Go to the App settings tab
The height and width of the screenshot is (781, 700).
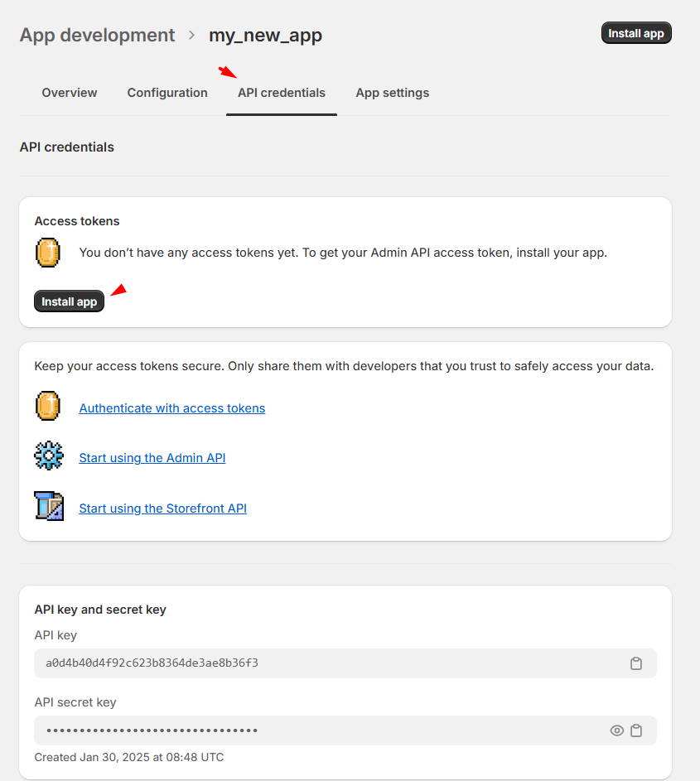click(x=393, y=93)
